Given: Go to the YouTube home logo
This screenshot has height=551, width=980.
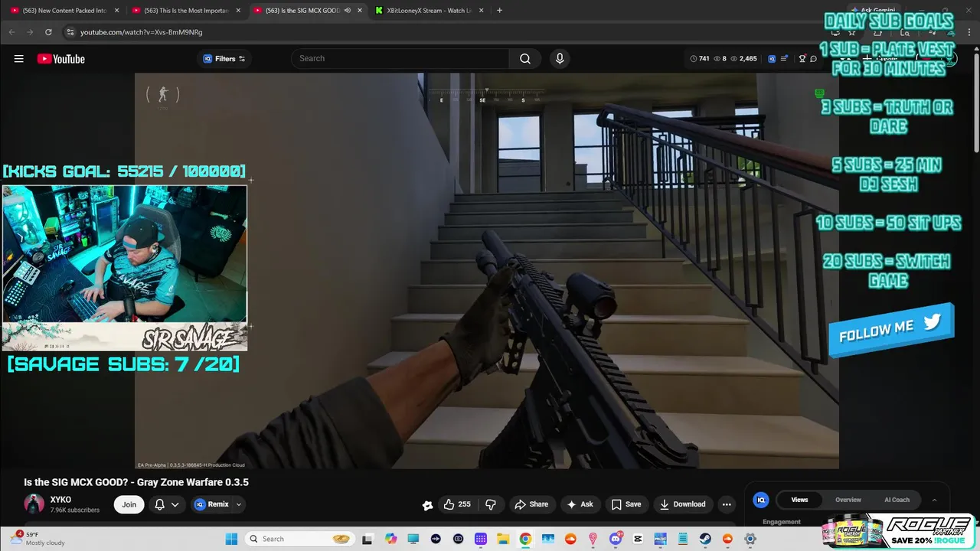Looking at the screenshot, I should [61, 59].
